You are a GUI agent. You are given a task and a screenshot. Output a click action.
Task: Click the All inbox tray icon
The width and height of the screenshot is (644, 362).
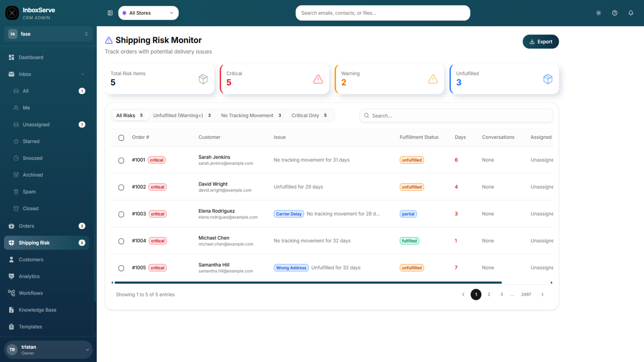coord(16,91)
